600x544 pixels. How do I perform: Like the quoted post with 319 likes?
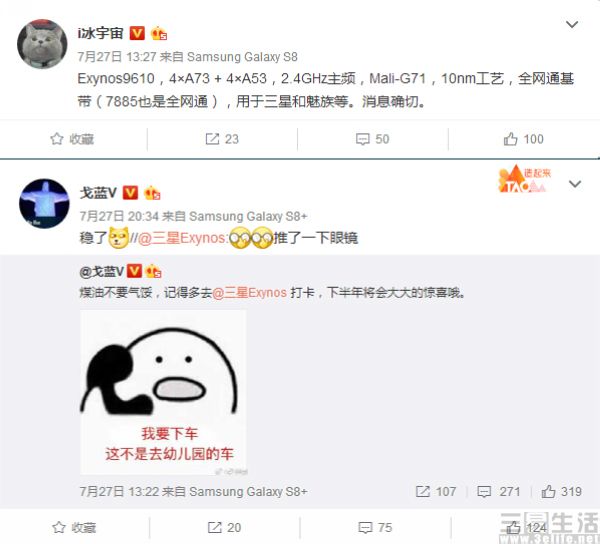coord(561,492)
